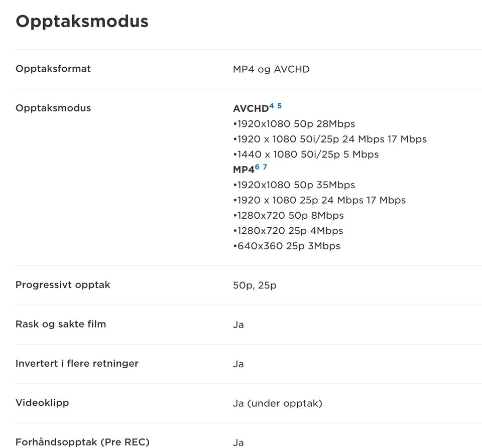Viewport: 482px width, 448px height.
Task: Click the Forhåndsopptak (Pre REC) label
Action: click(82, 442)
